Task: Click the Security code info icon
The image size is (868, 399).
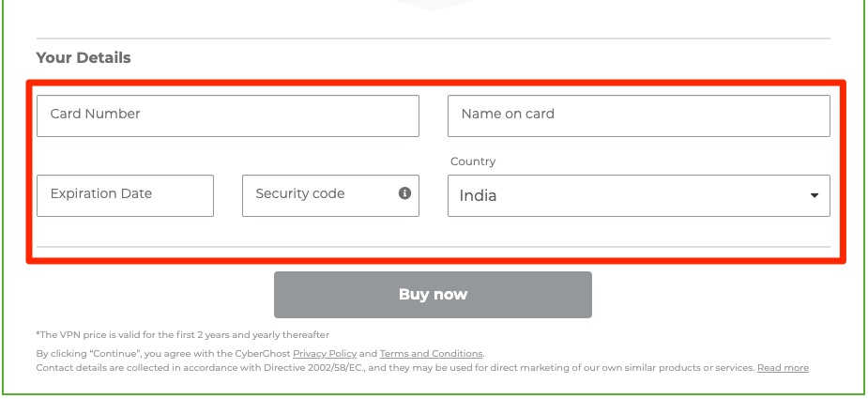Action: click(x=404, y=193)
